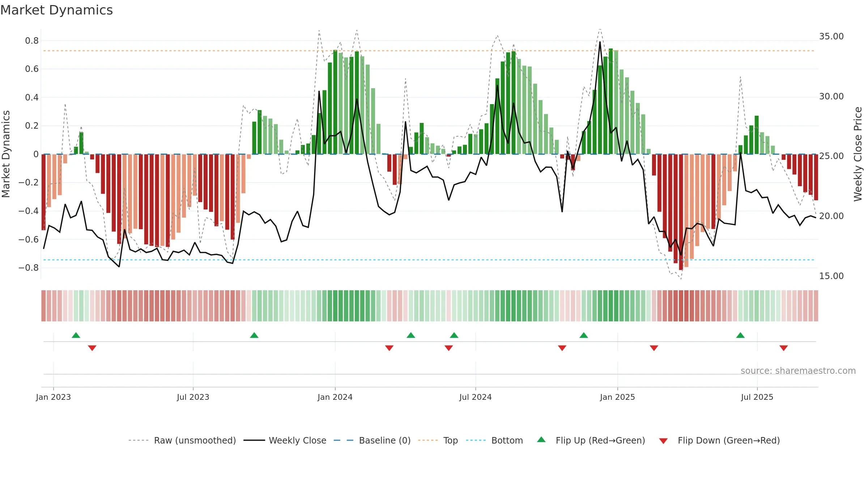
Task: Toggle the Bottom threshold legend entry
Action: point(494,440)
